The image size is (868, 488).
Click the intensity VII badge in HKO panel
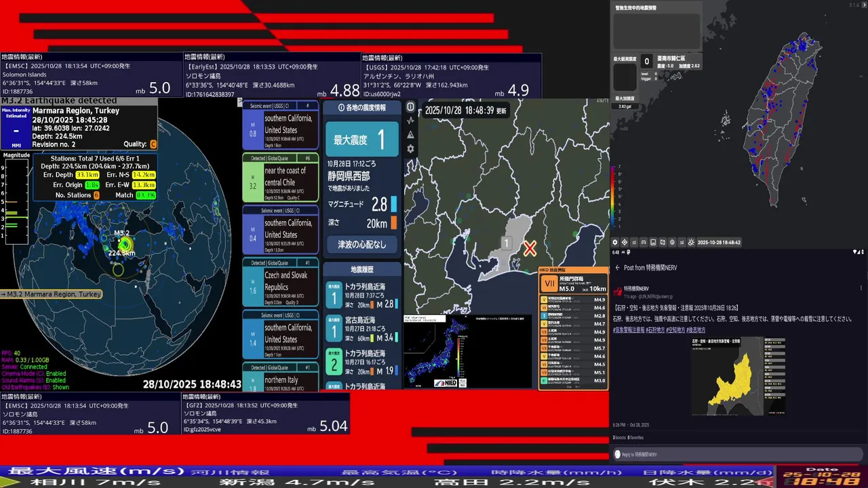point(550,284)
